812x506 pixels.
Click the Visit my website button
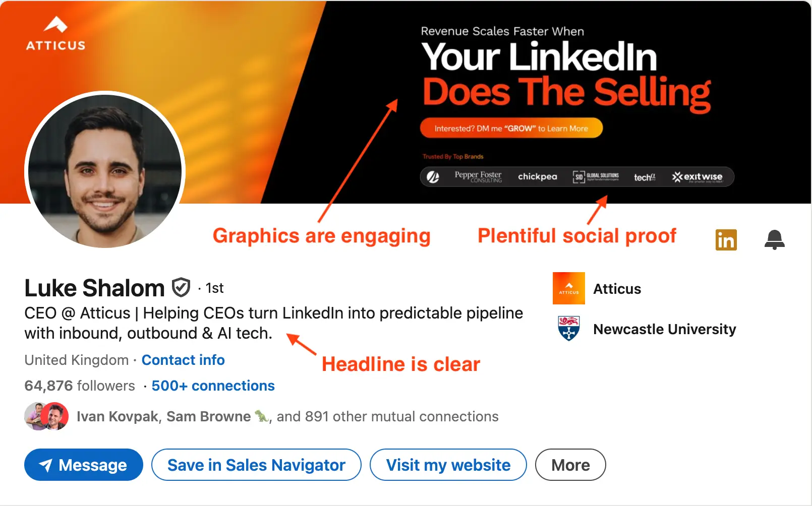point(448,465)
